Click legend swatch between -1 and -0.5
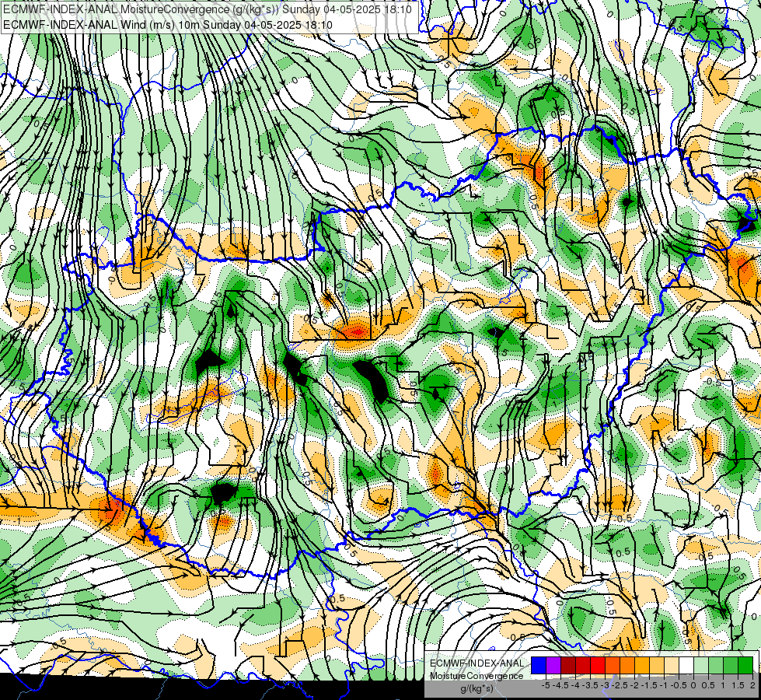The image size is (761, 700). pos(672,665)
